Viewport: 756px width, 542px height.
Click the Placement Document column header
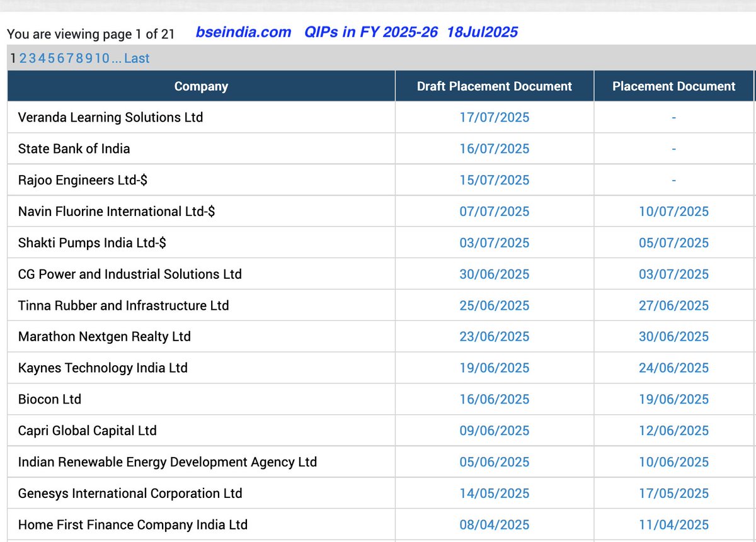[673, 86]
